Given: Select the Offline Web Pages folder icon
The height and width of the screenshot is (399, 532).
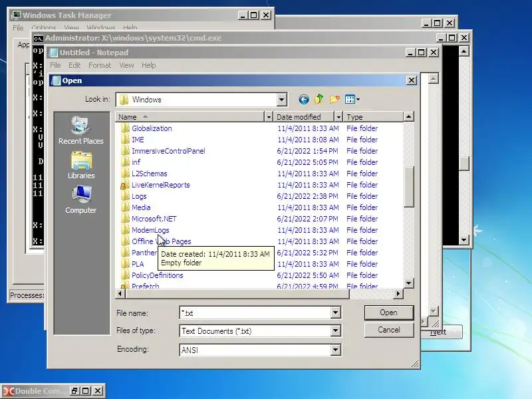Looking at the screenshot, I should click(125, 241).
